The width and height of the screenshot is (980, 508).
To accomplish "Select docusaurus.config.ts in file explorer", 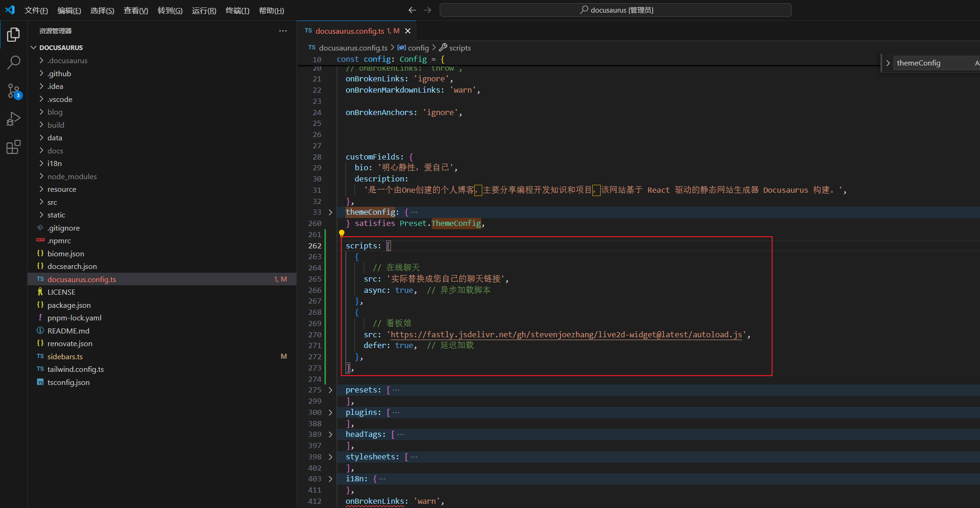I will (162, 279).
